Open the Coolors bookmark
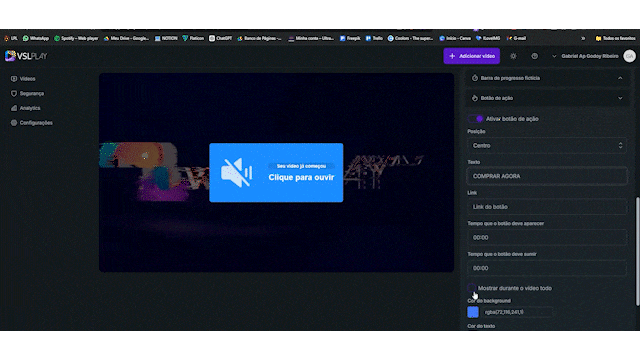This screenshot has width=640, height=360. click(x=410, y=38)
